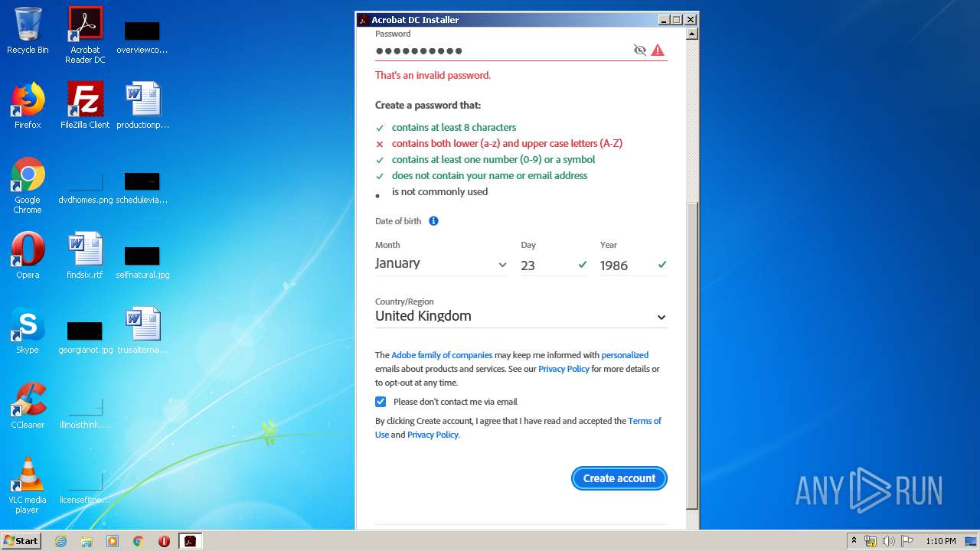The image size is (980, 551).
Task: Select the Recycle Bin desktop icon
Action: click(x=28, y=31)
